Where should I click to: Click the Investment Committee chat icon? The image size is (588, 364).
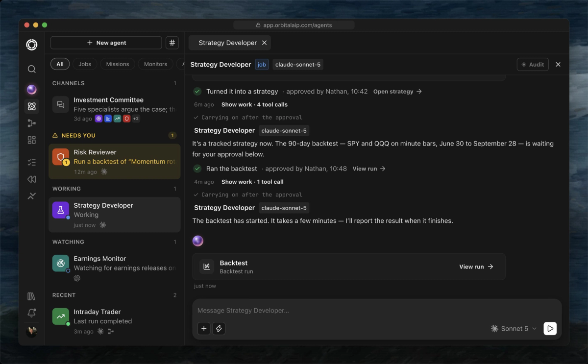point(61,104)
